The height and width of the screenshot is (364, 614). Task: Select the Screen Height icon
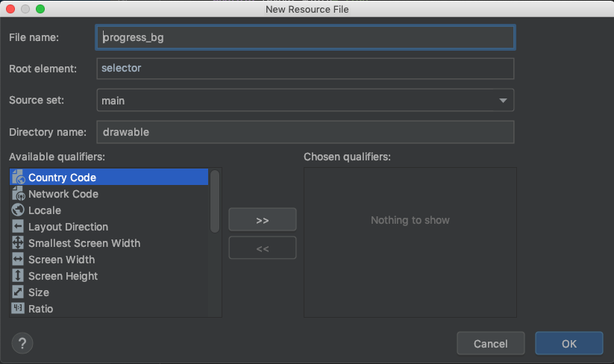[18, 276]
